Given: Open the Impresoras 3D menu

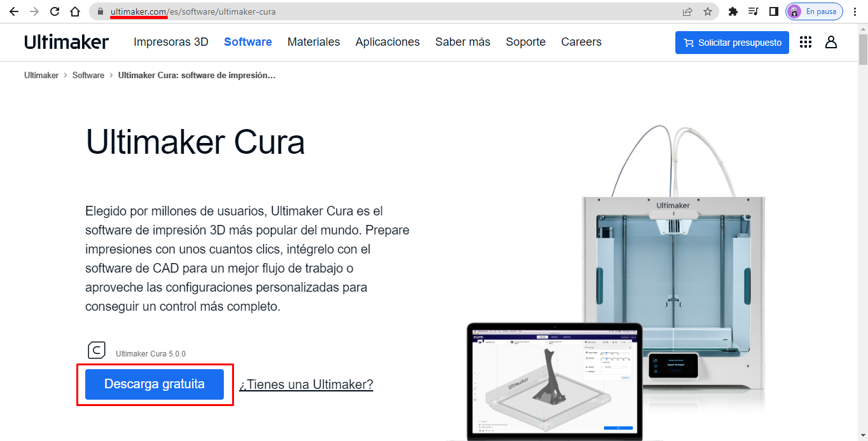Looking at the screenshot, I should (171, 42).
